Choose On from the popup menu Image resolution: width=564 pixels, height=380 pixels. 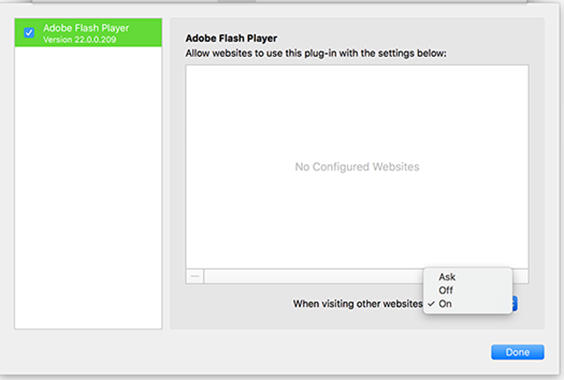coord(445,304)
